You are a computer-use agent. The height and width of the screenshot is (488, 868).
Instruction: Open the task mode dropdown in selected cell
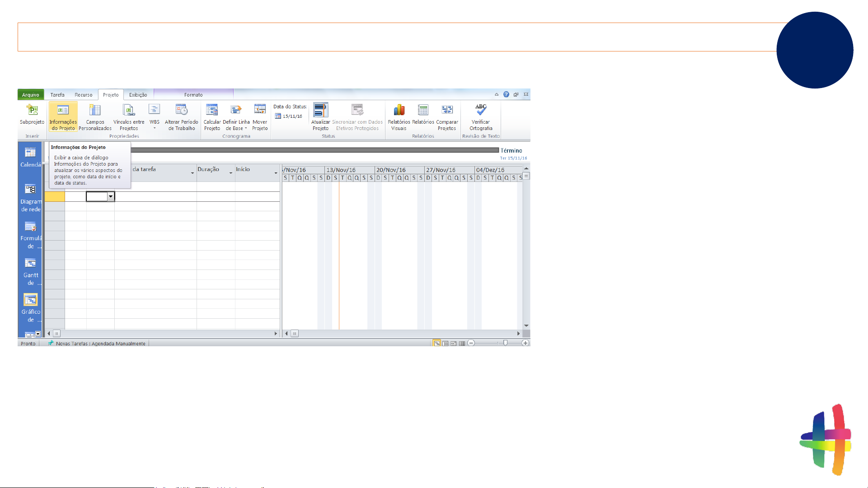(x=110, y=196)
